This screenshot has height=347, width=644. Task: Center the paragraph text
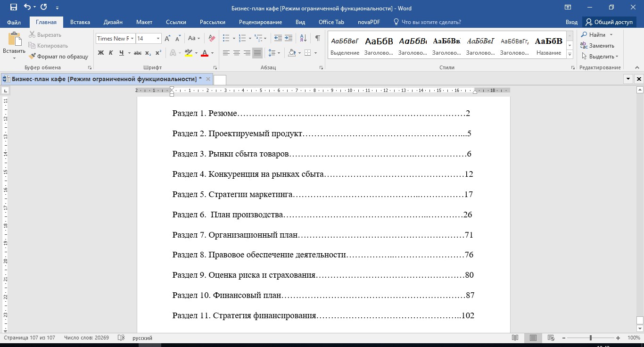click(237, 53)
